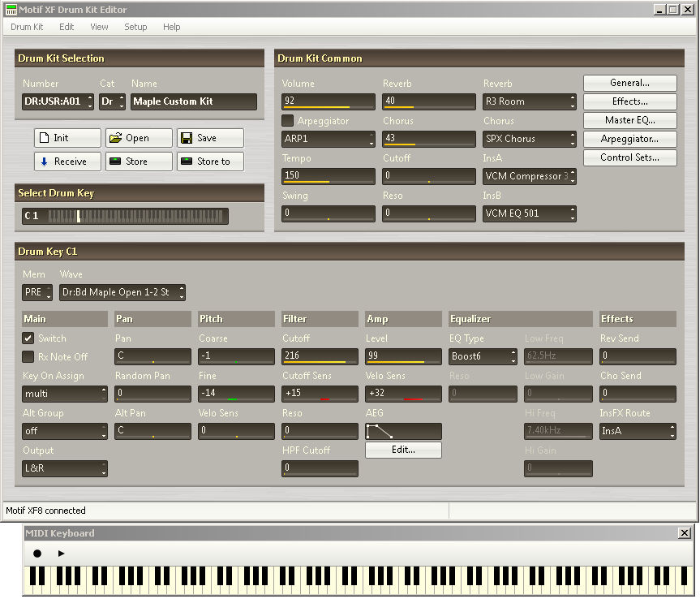Open the Setup menu
The image size is (700, 599).
click(x=135, y=27)
